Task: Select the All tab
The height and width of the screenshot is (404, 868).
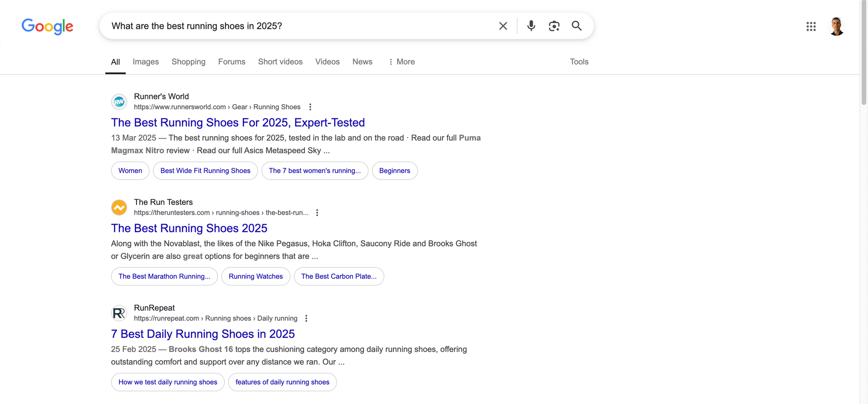Action: click(x=116, y=62)
